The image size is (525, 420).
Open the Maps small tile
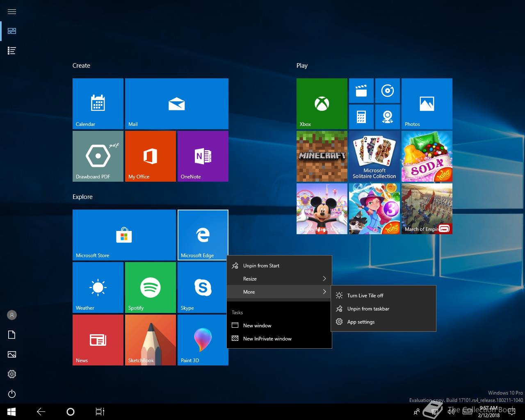tap(388, 117)
